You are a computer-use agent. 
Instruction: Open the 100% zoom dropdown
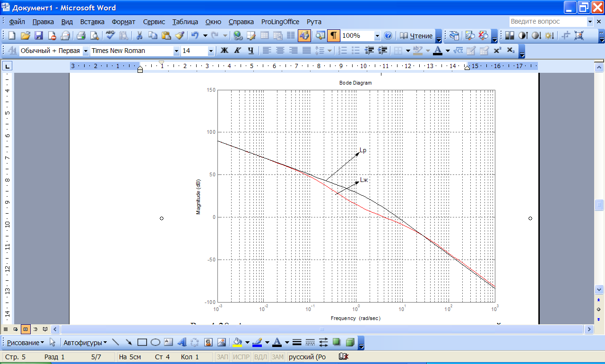(x=377, y=35)
